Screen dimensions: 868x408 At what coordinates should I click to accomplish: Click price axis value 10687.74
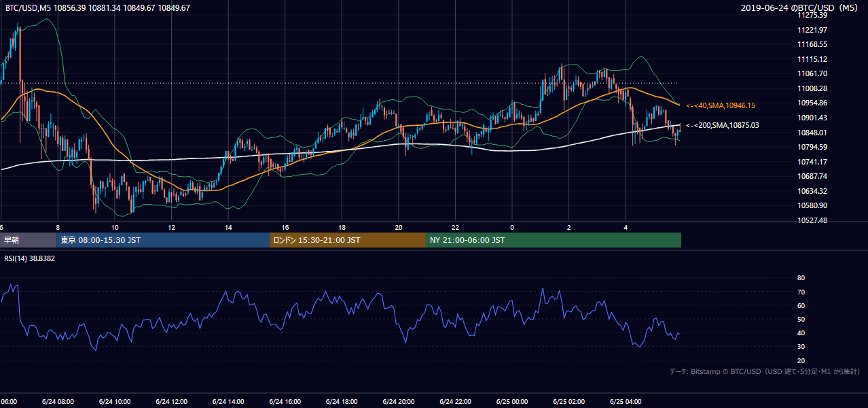pyautogui.click(x=812, y=176)
